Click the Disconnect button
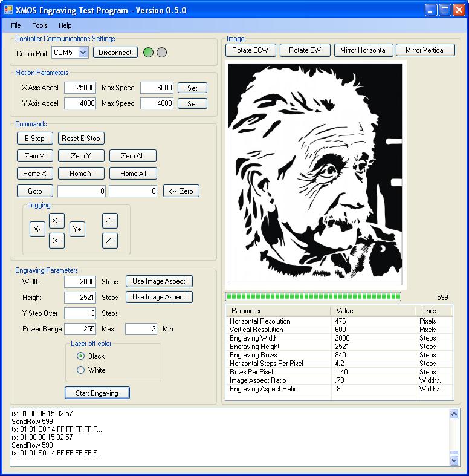Viewport: 469px width, 476px height. click(115, 53)
